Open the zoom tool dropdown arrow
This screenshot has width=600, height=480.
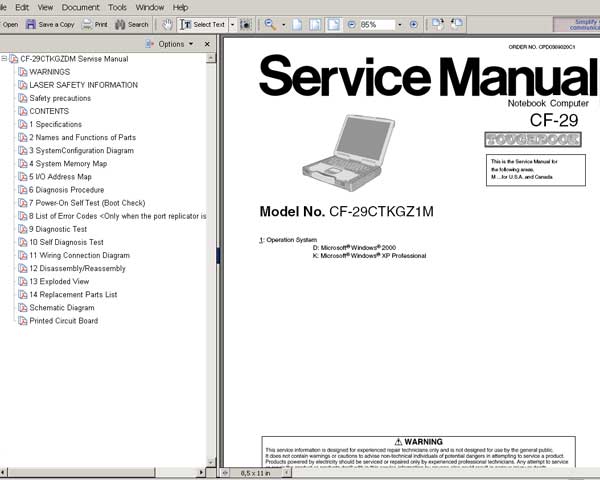pos(284,24)
